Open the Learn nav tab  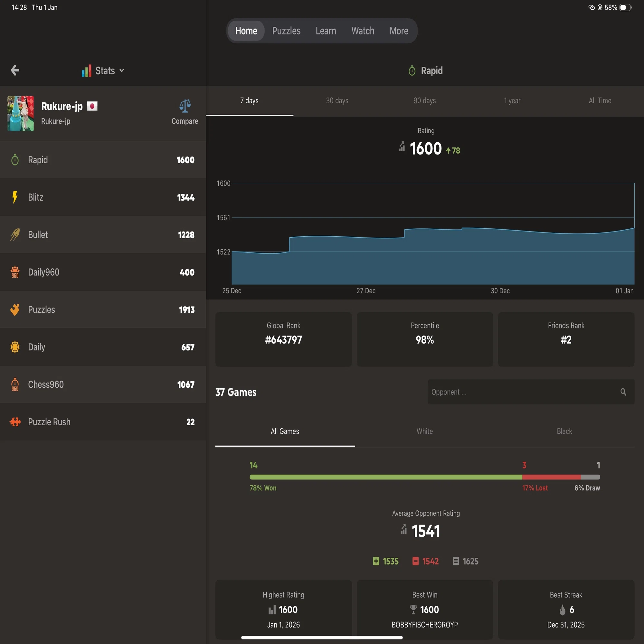pyautogui.click(x=326, y=31)
